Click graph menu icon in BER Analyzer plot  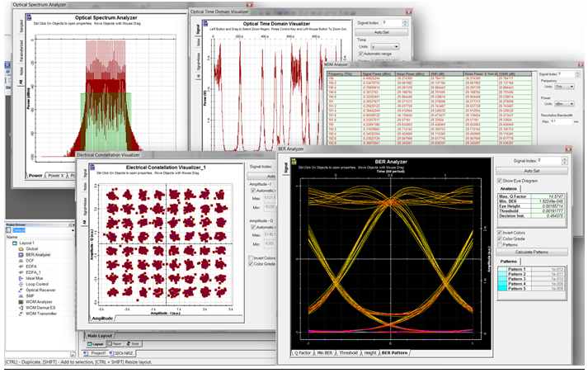pos(294,162)
